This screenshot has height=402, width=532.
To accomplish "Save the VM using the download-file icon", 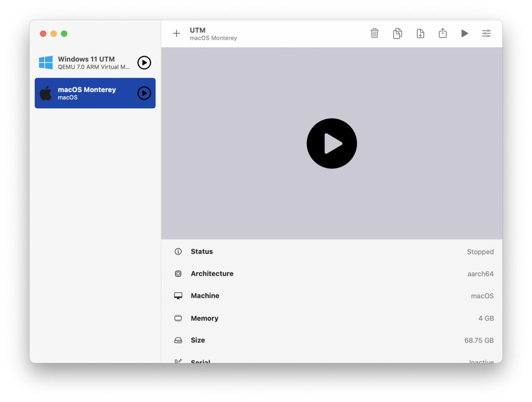I will 420,33.
